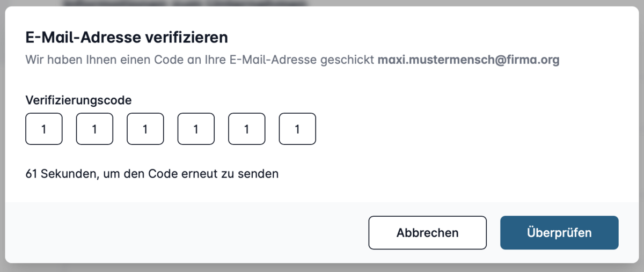Click the Verifizierungscode field label
Image resolution: width=644 pixels, height=272 pixels.
point(78,100)
